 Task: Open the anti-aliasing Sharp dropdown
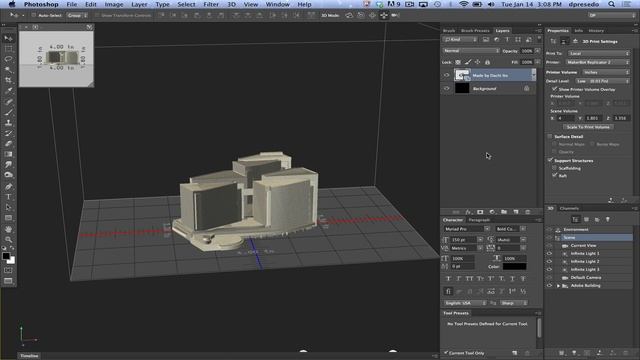coord(514,303)
